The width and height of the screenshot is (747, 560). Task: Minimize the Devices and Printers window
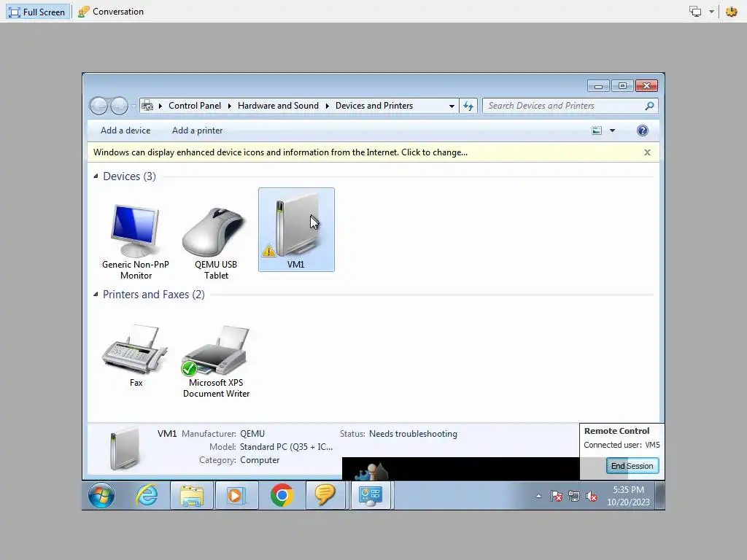[x=598, y=86]
